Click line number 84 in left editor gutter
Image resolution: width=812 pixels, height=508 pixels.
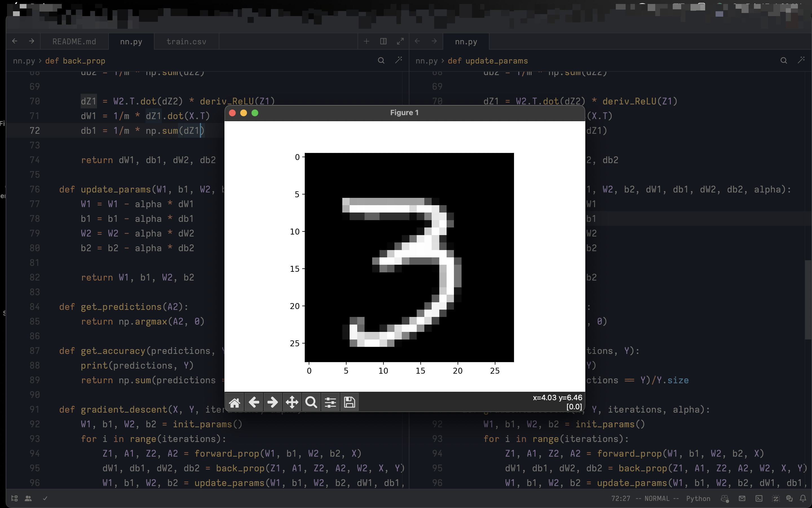click(x=35, y=307)
